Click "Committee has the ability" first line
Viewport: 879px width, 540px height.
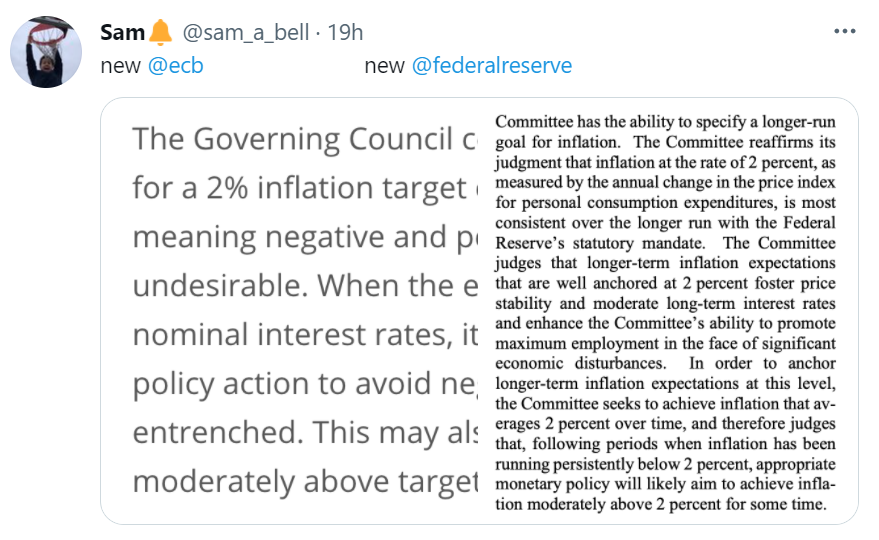665,122
